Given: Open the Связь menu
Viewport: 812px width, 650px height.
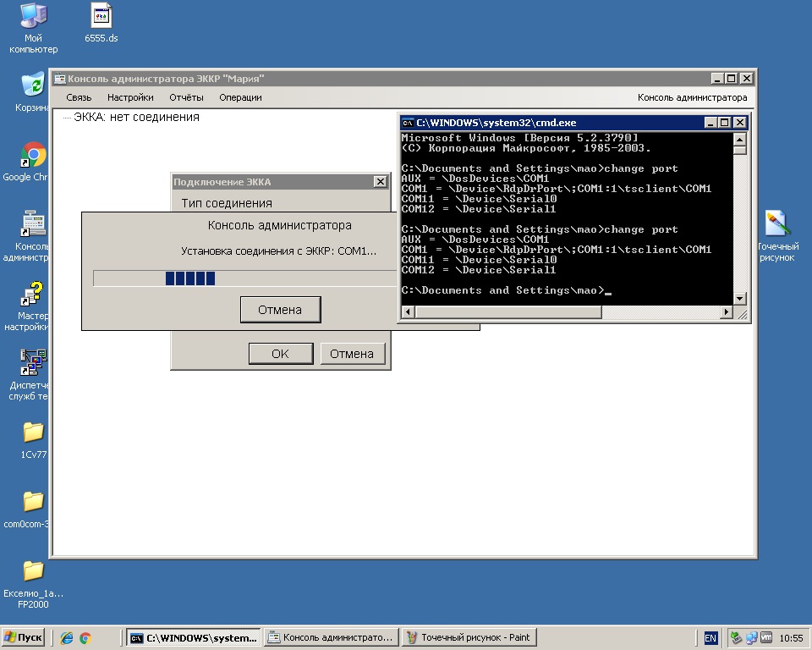Looking at the screenshot, I should point(79,97).
